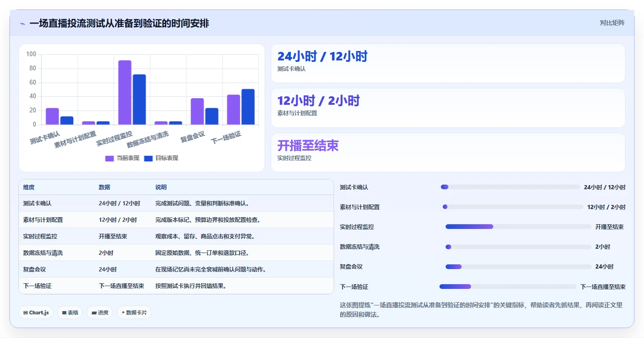
Task: Click the purple 实时过程监控 bar in the chart
Action: [x=125, y=93]
